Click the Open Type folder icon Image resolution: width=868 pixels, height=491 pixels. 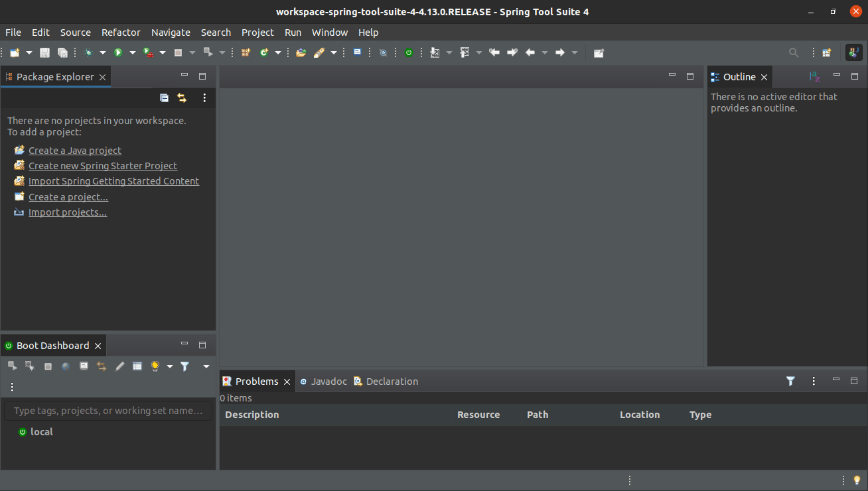[x=301, y=52]
